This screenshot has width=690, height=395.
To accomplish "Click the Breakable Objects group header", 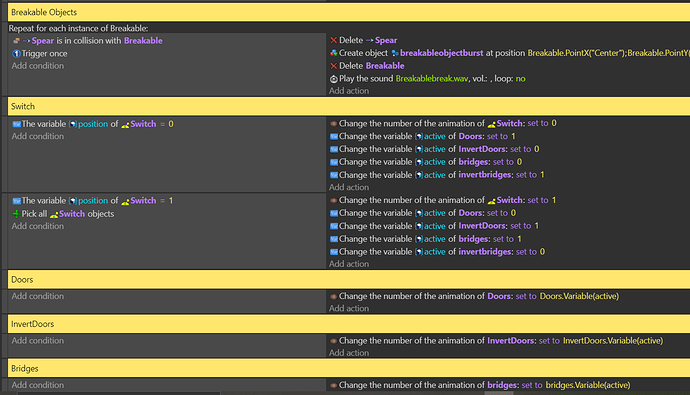I will tap(349, 12).
